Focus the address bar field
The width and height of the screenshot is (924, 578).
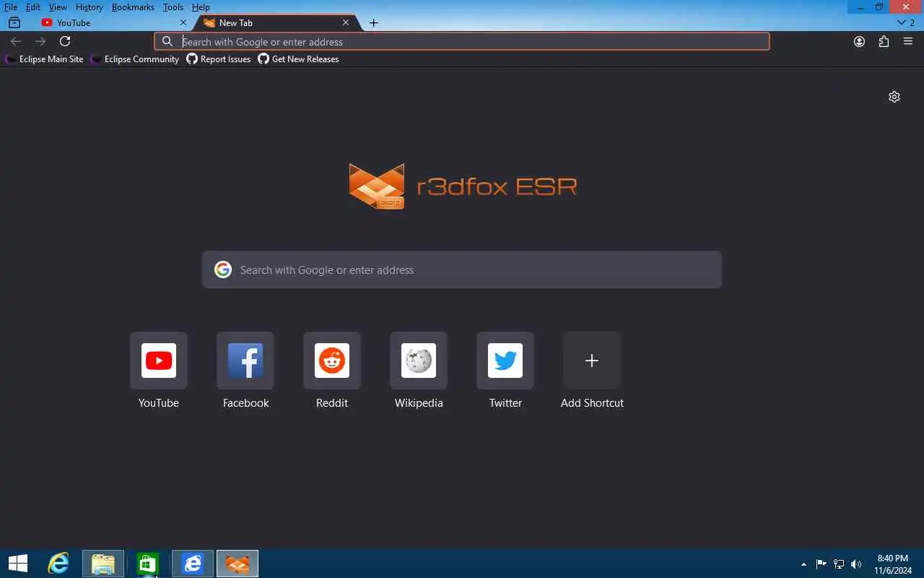[x=462, y=41]
